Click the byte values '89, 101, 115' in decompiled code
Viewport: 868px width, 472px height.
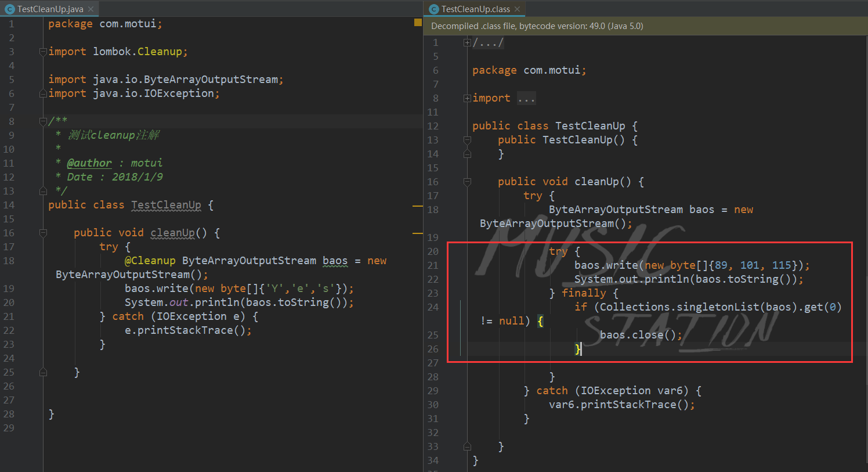coord(753,265)
